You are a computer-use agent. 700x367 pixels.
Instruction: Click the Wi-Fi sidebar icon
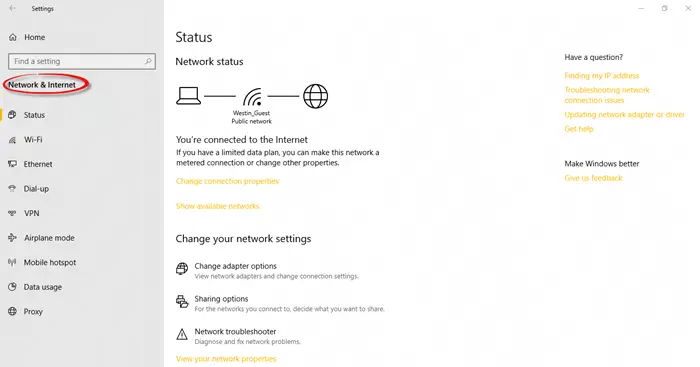pos(12,140)
